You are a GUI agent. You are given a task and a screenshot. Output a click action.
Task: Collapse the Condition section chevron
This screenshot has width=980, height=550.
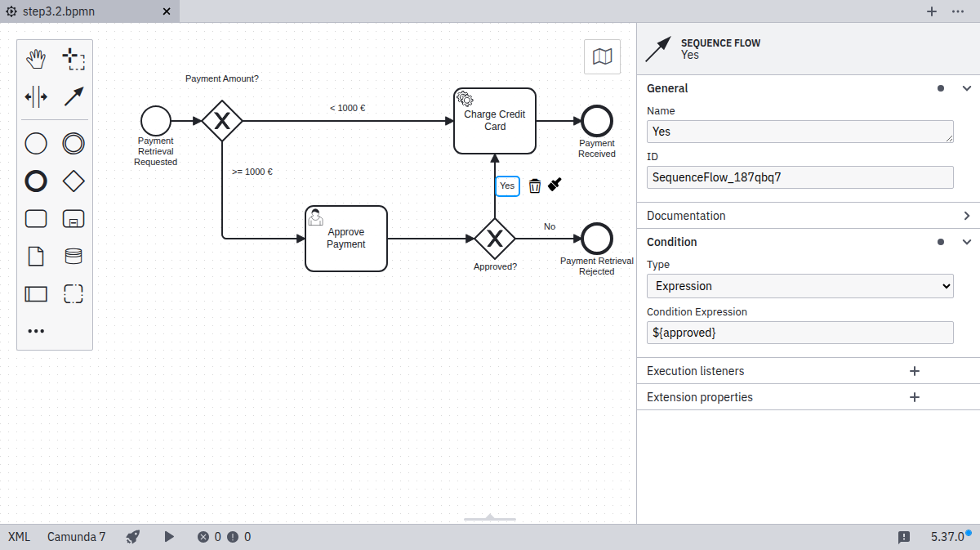point(967,242)
